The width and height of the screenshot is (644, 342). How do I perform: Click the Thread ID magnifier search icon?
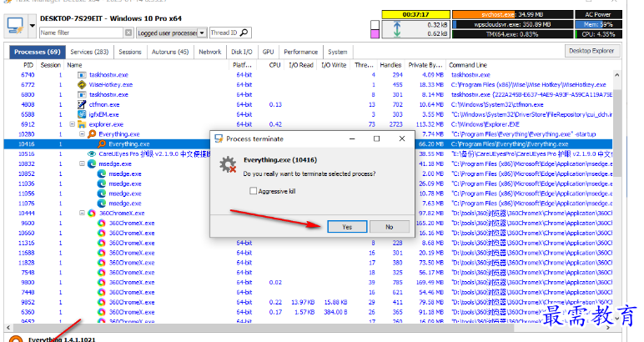click(x=244, y=33)
